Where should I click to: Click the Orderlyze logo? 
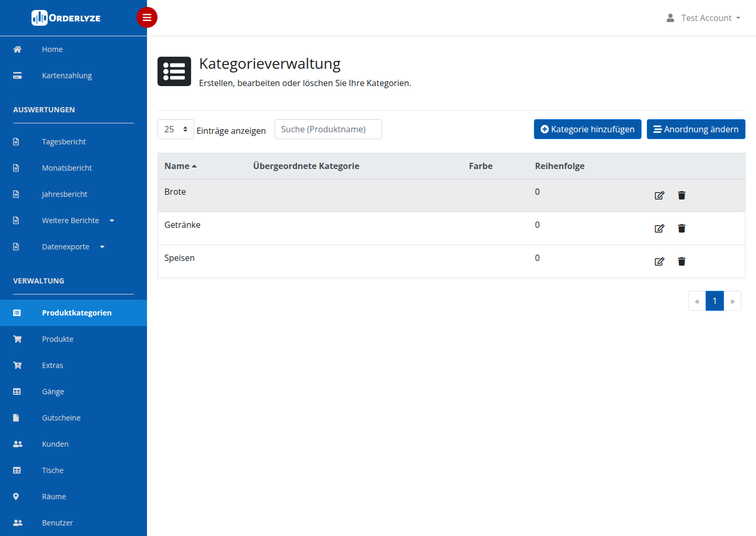(66, 18)
